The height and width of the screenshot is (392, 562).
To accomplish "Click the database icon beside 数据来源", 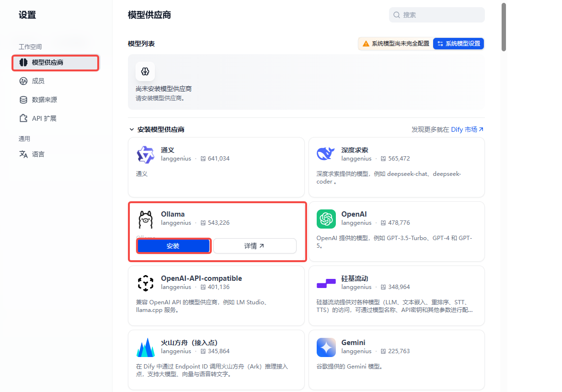I will click(23, 100).
